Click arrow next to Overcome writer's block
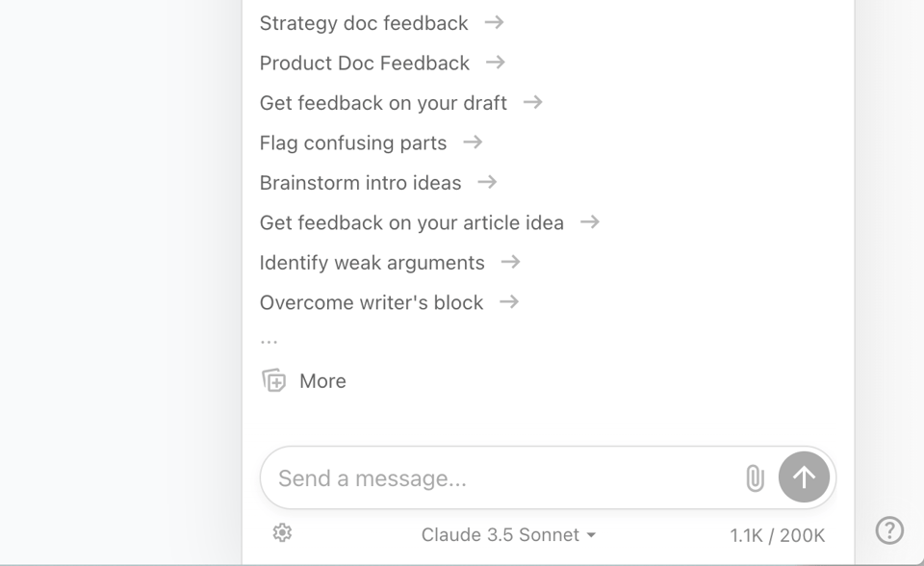The width and height of the screenshot is (924, 566). click(509, 302)
